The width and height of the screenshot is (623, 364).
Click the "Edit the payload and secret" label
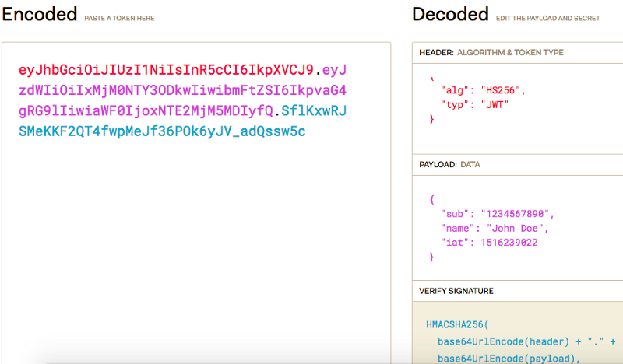548,18
